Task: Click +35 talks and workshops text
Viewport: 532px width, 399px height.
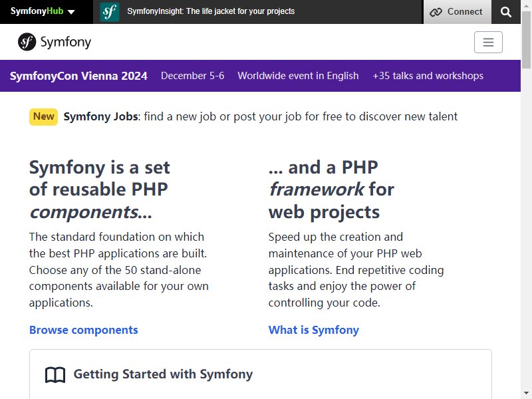Action: (x=428, y=76)
